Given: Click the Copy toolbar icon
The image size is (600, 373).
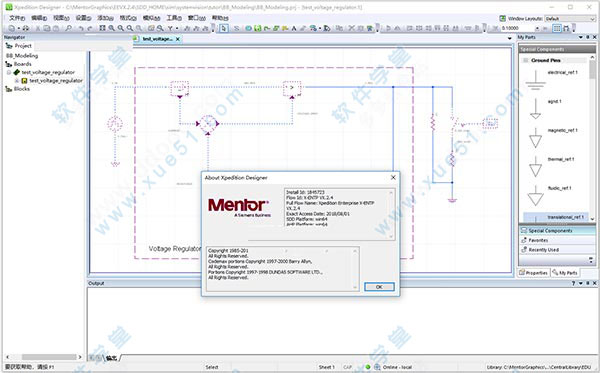Looking at the screenshot, I should (x=47, y=28).
